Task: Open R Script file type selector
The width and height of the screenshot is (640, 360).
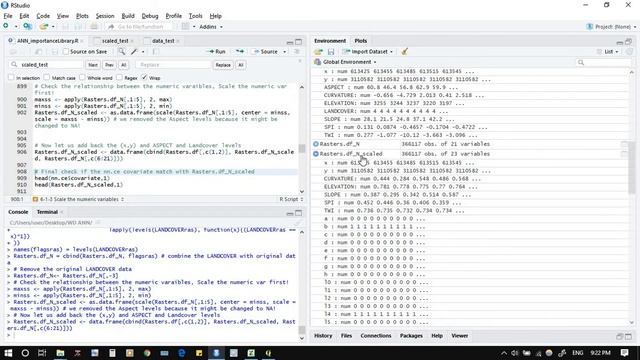Action: 291,199
